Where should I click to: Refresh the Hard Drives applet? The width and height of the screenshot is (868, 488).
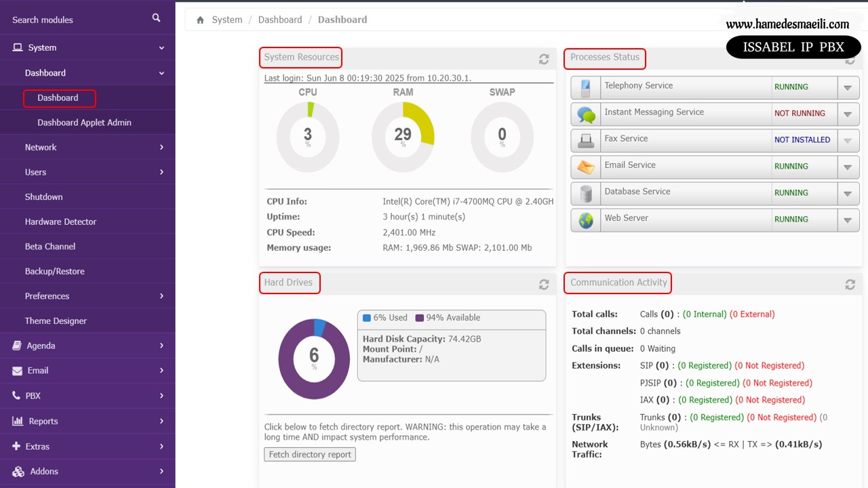click(x=544, y=285)
